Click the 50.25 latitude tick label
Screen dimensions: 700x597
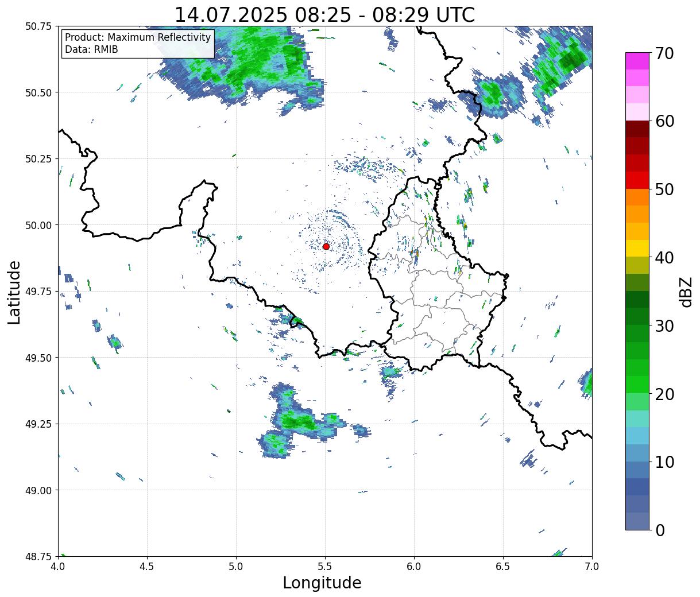tap(38, 159)
